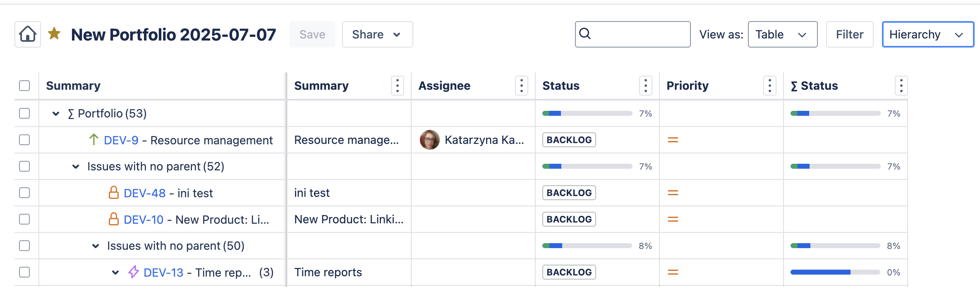Open the View as Table dropdown
This screenshot has height=287, width=980.
(x=782, y=34)
